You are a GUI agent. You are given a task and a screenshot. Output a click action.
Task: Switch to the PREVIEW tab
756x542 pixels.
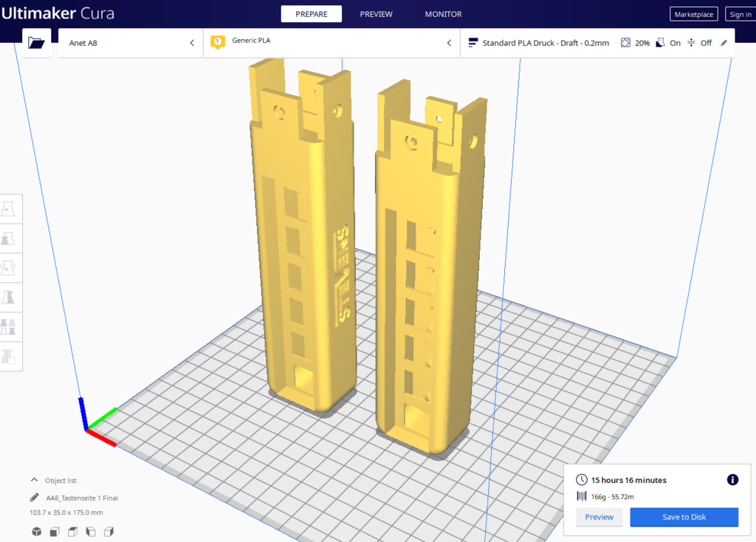376,14
